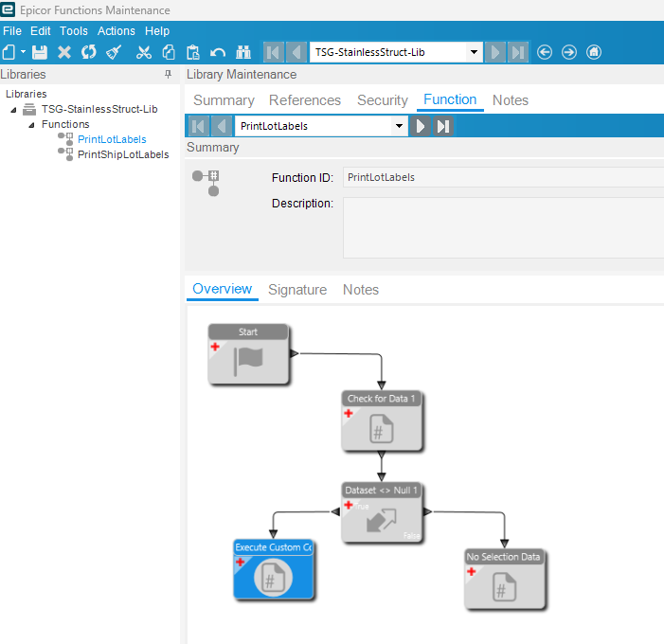
Task: Open the TSG-StainlessStruct-Lib library dropdown
Action: click(475, 52)
